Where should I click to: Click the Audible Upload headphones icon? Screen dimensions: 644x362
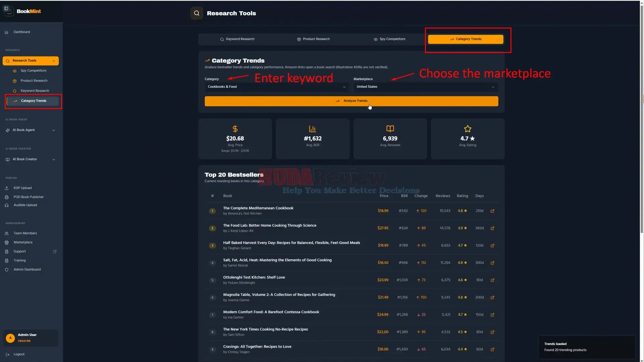6,205
